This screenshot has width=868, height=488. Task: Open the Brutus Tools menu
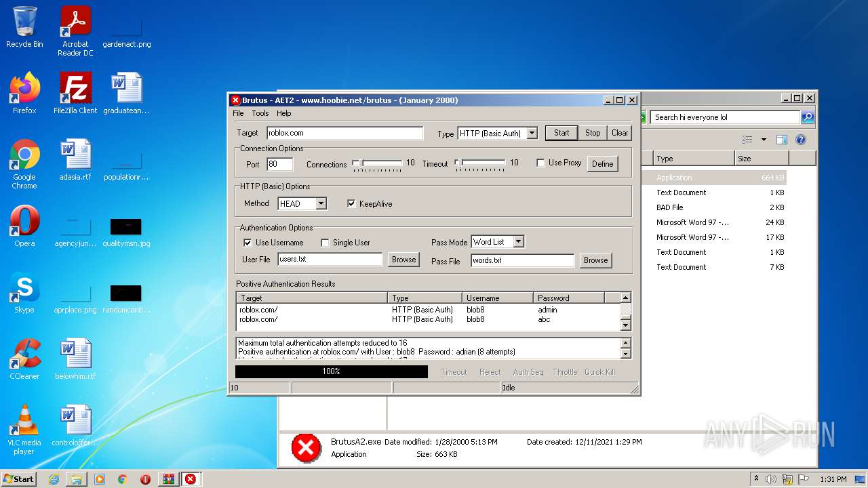tap(260, 113)
